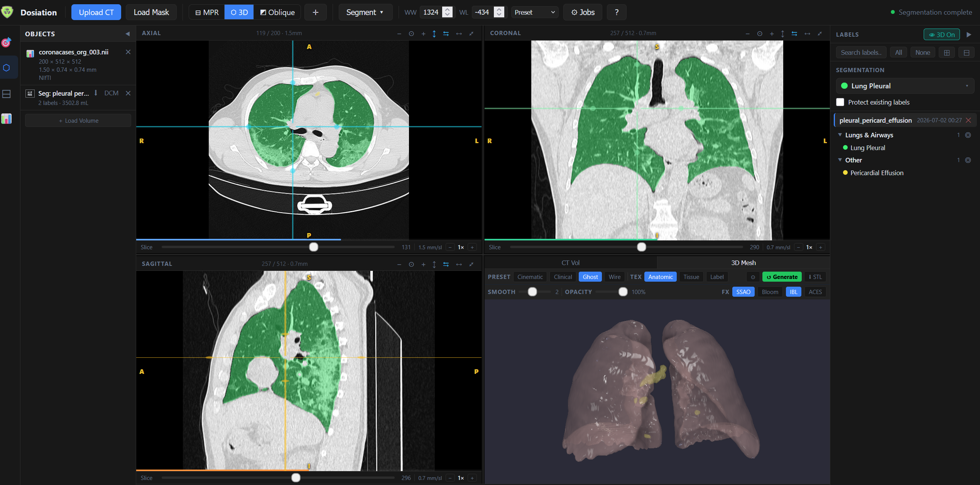
Task: Open the color chart sidebar icon
Action: pos(7,119)
